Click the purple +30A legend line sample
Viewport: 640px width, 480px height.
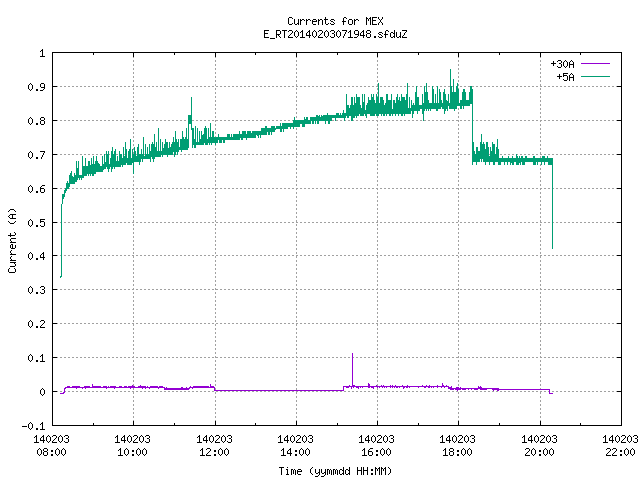[595, 64]
